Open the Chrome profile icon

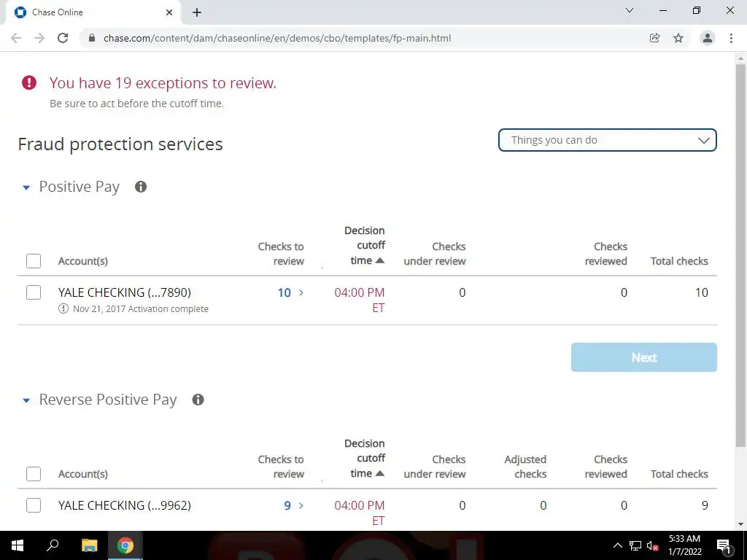coord(708,38)
